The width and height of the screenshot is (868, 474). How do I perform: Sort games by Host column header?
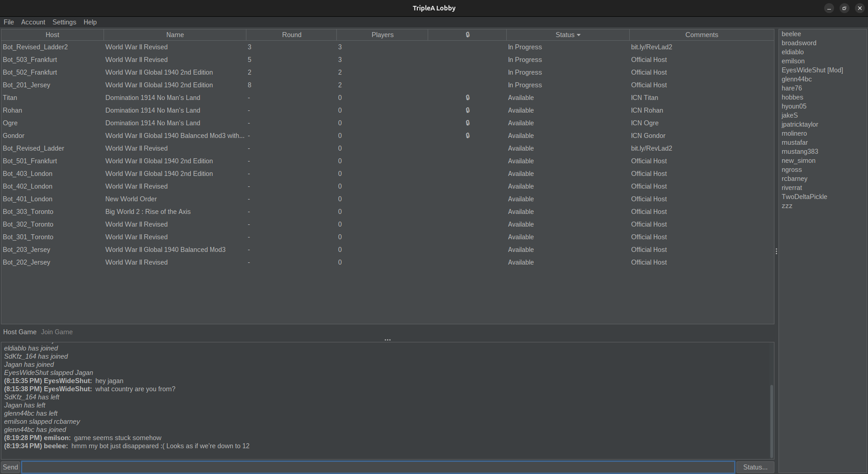tap(52, 35)
